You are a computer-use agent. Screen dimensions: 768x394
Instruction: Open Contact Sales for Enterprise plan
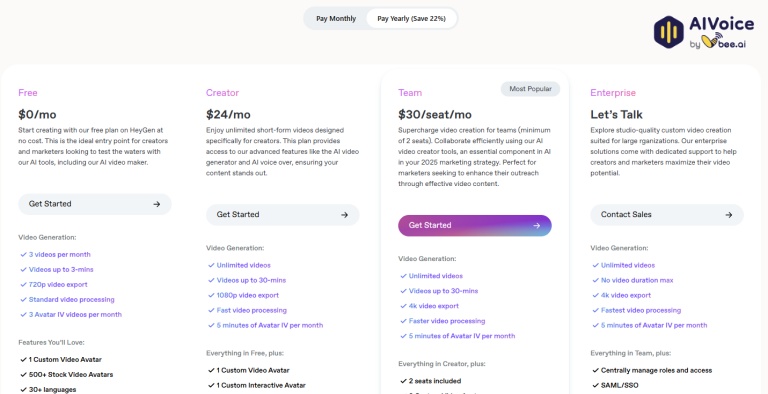667,215
